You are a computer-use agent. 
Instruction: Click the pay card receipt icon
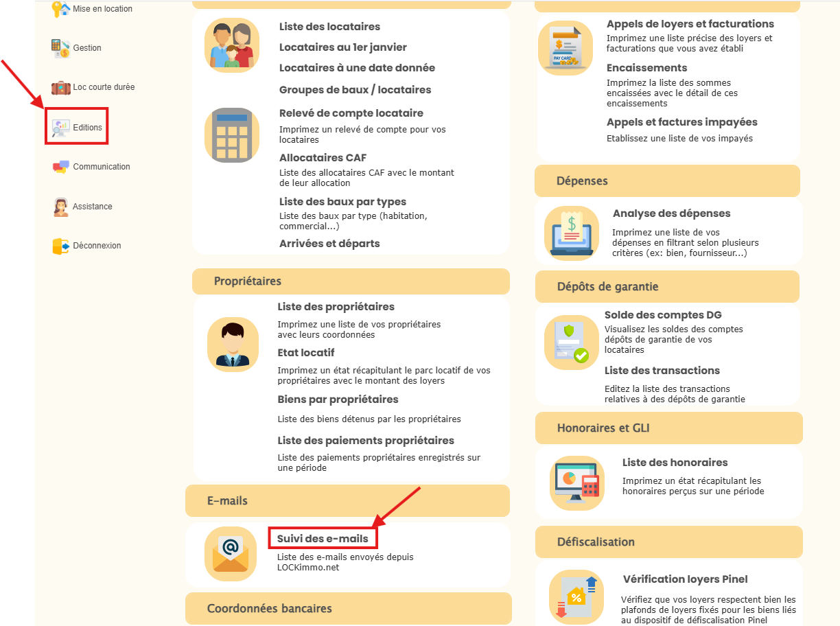point(565,48)
